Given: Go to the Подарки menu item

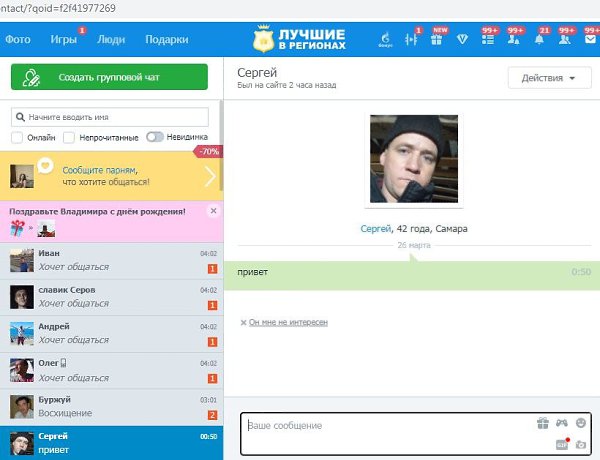Looking at the screenshot, I should coord(166,40).
